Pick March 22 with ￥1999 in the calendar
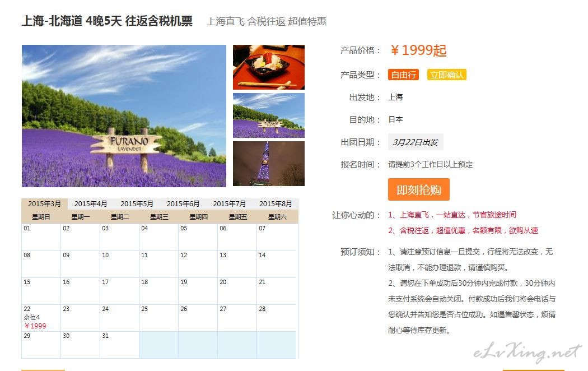Image resolution: width=588 pixels, height=371 pixels. click(x=41, y=318)
